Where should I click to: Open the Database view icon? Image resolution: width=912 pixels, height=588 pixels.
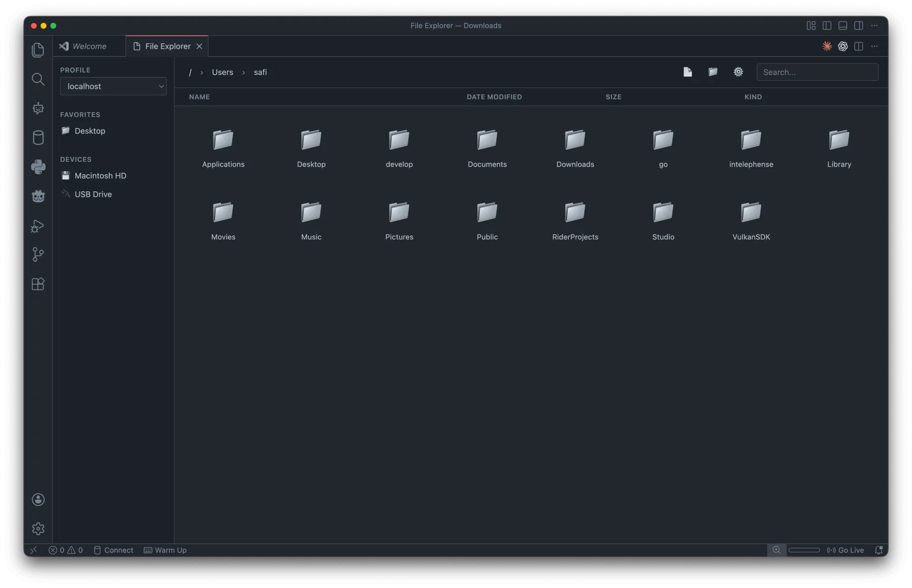tap(38, 137)
